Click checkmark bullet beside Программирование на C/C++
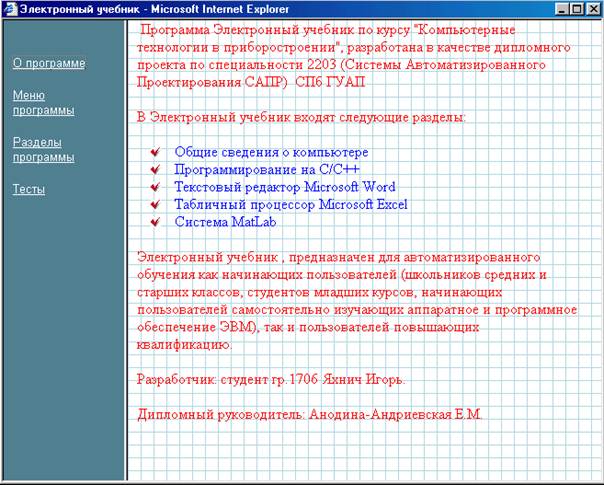This screenshot has height=485, width=604. tap(155, 169)
